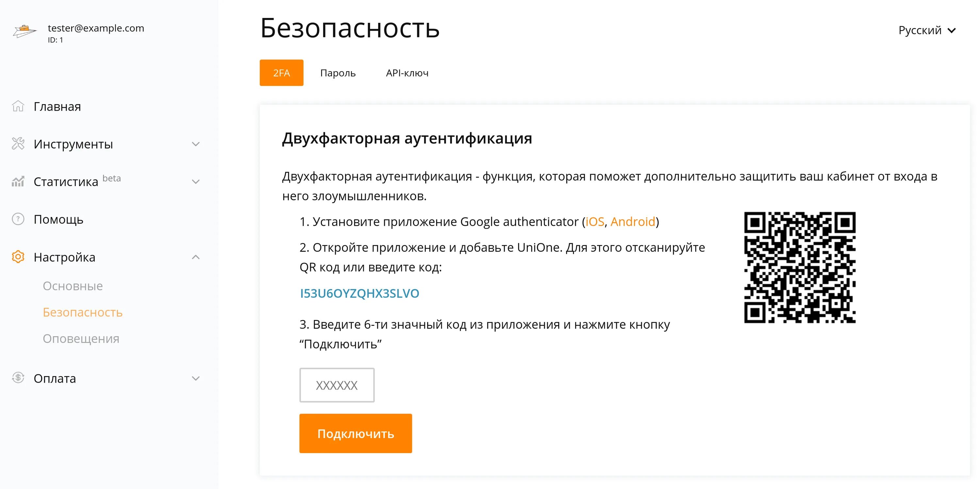Open the iOS authenticator link
This screenshot has width=980, height=489.
coord(595,221)
